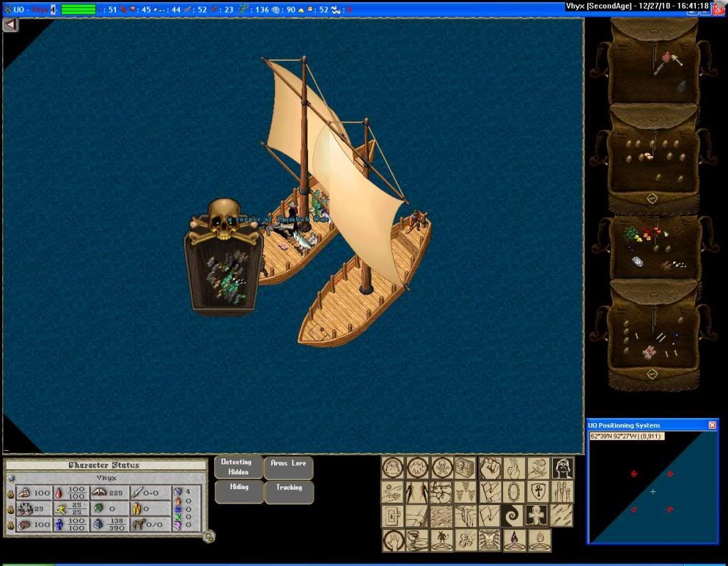Toggle the strength stat lock
The width and height of the screenshot is (728, 566).
[x=11, y=493]
